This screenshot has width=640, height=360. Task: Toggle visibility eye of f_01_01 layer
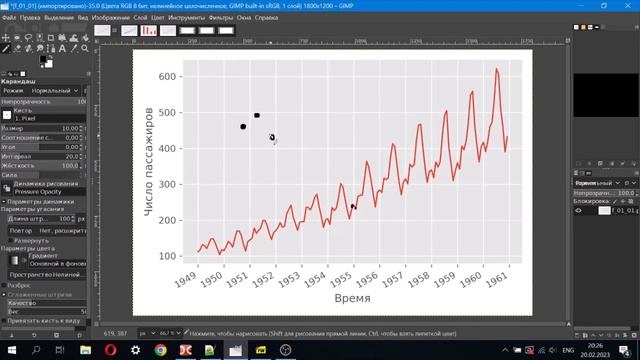[x=578, y=211]
